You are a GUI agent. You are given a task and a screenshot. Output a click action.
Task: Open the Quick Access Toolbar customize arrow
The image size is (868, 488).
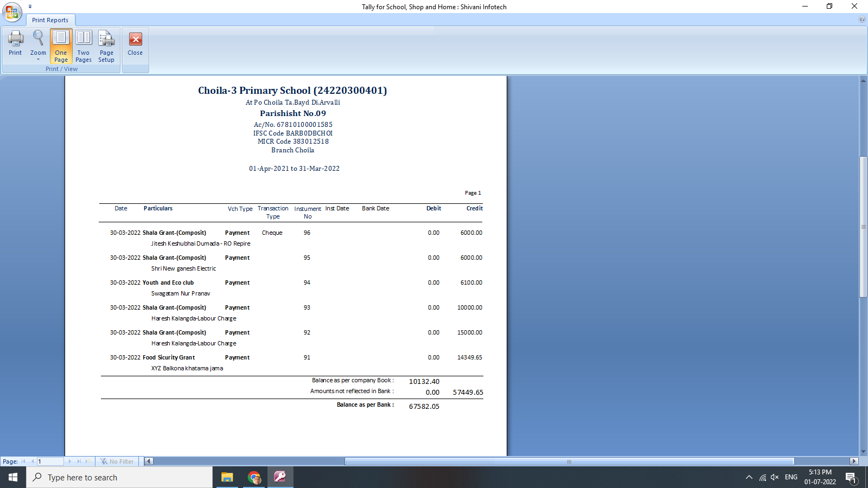[30, 5]
